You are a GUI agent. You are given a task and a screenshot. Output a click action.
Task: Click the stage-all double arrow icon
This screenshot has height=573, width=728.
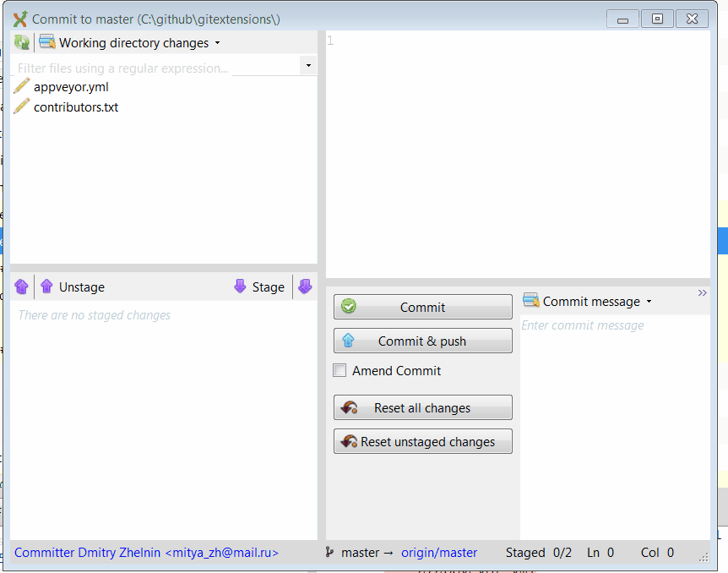305,287
